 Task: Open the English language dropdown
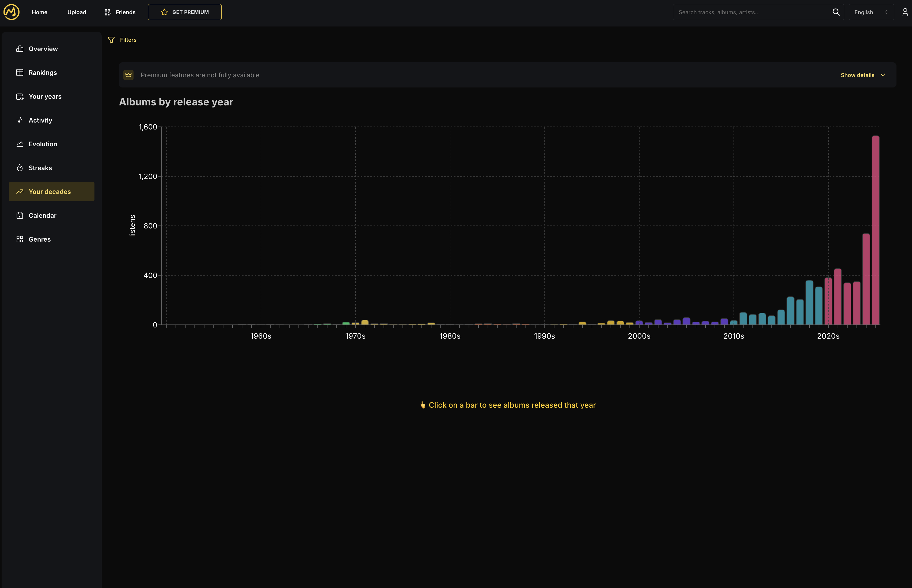871,12
